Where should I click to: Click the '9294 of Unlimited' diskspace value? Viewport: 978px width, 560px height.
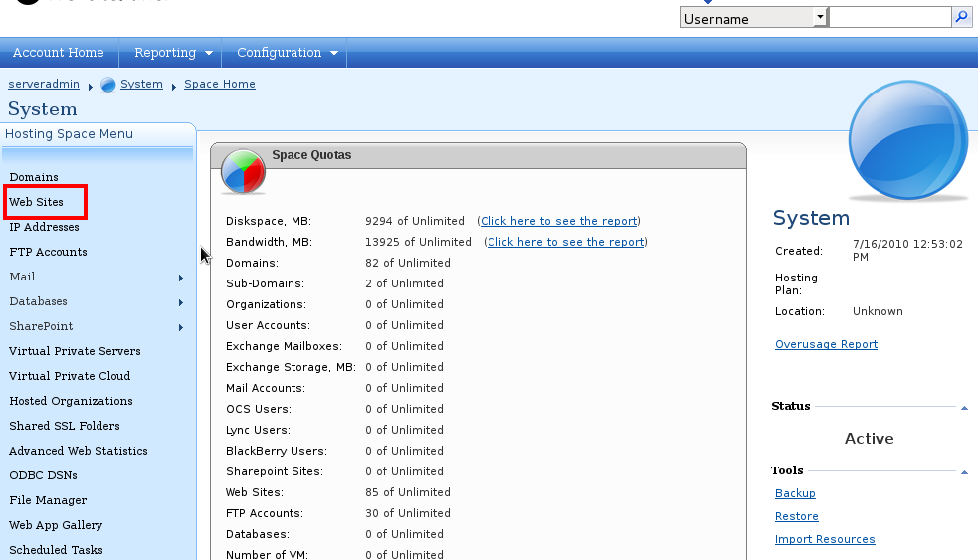pos(415,222)
